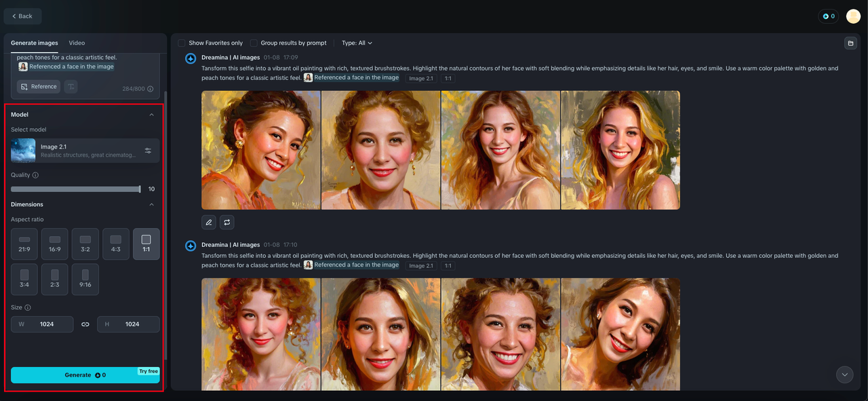Select the 9:16 aspect ratio
This screenshot has height=401, width=868.
click(x=85, y=280)
